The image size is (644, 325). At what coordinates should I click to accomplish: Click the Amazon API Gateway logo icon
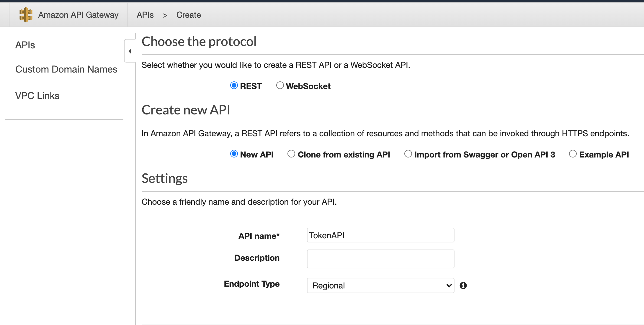(x=26, y=14)
